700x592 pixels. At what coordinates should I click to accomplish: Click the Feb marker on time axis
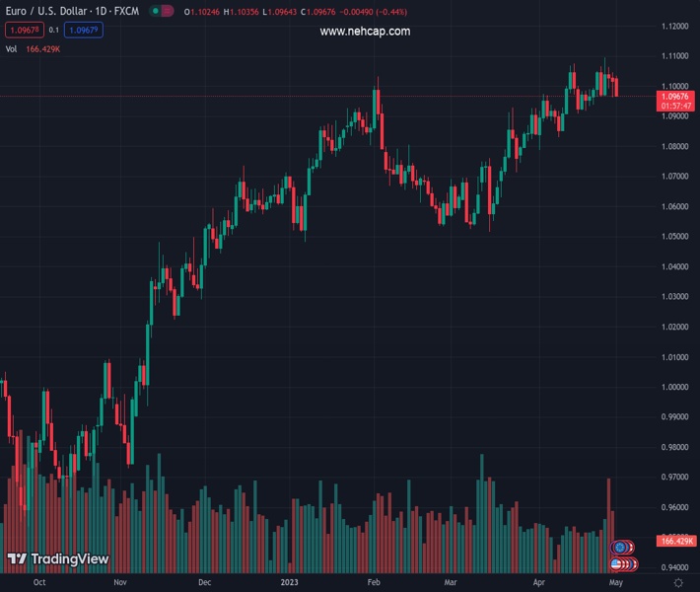(x=374, y=583)
